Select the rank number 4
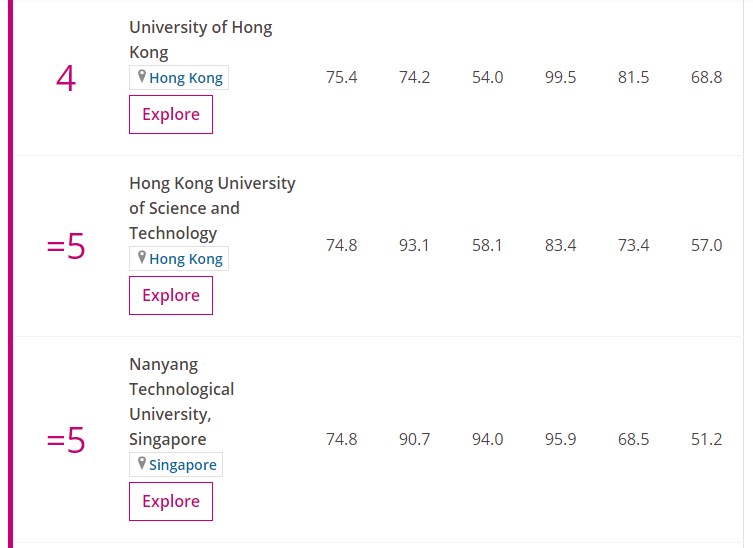This screenshot has height=548, width=753. (x=66, y=78)
